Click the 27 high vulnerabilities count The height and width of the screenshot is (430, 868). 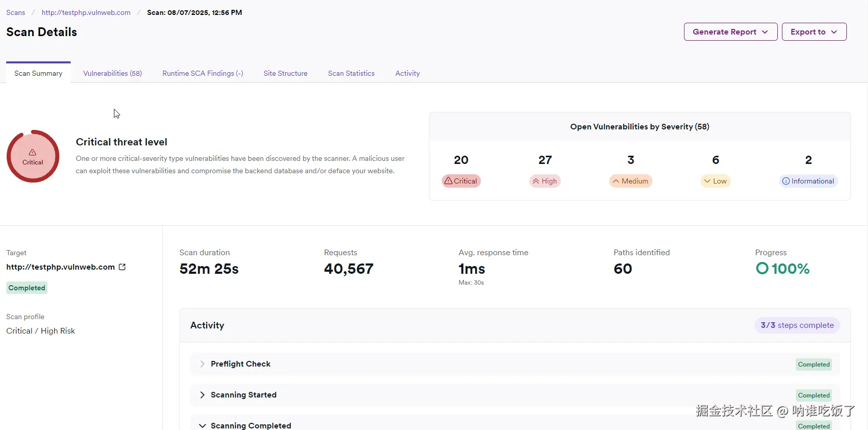point(545,160)
